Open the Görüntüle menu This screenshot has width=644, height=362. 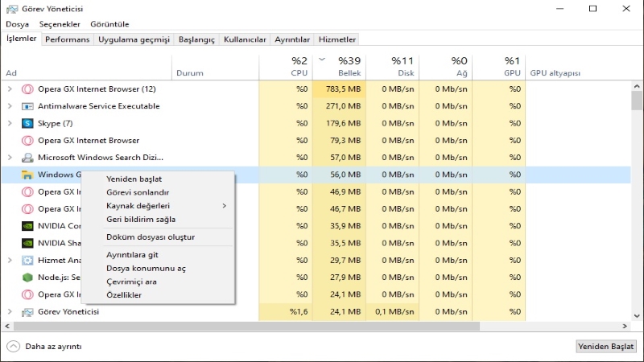click(109, 24)
